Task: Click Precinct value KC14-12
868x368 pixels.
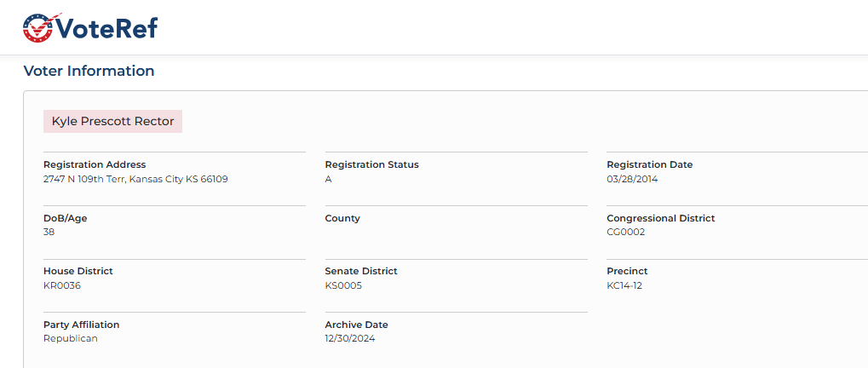Action: [x=624, y=285]
